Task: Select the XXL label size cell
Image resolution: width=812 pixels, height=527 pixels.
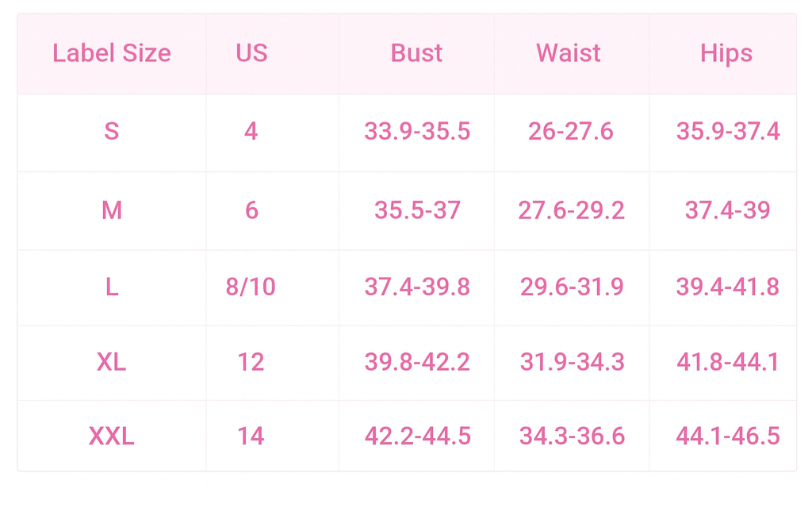Action: 112,436
